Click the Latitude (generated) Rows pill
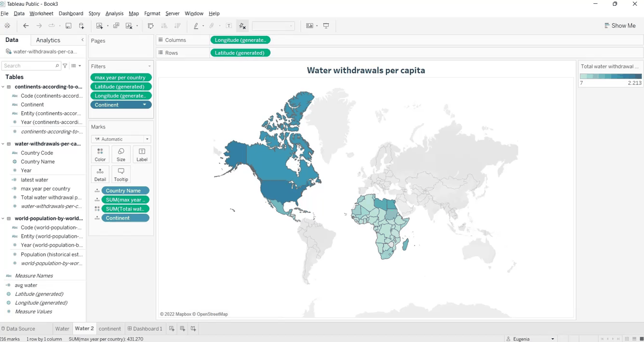Screen dimensions: 644x342 (241, 53)
